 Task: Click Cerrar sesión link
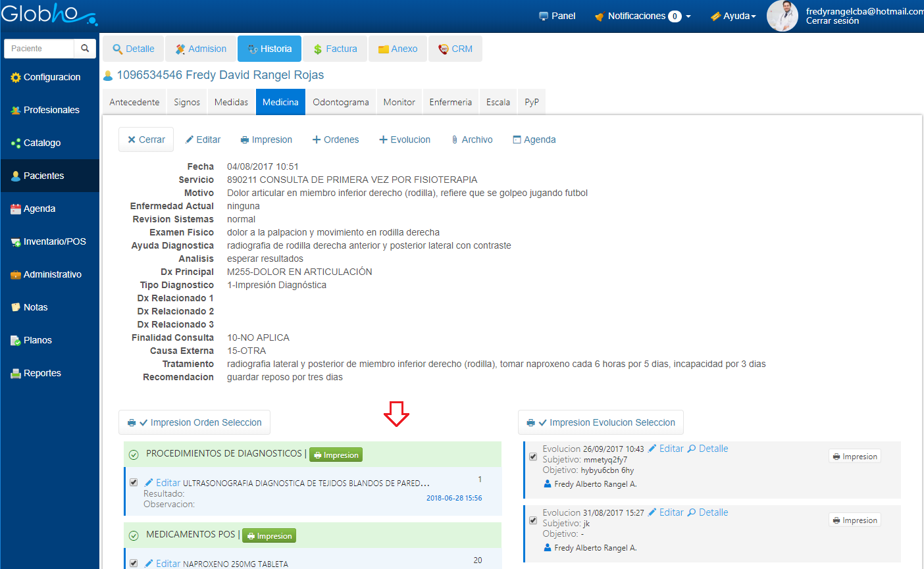[832, 21]
